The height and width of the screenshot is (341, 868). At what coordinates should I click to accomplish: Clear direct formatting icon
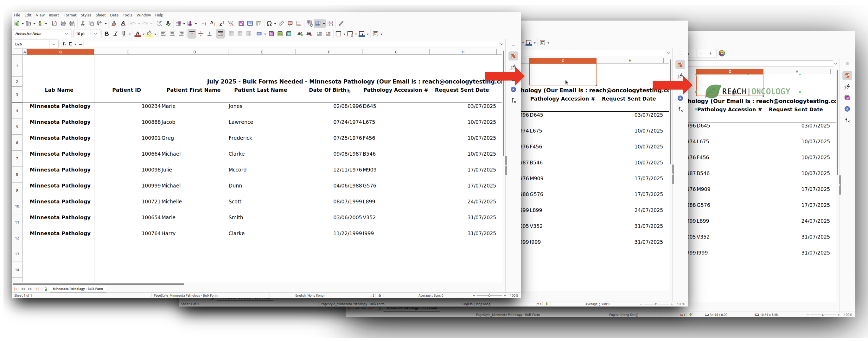click(x=123, y=23)
